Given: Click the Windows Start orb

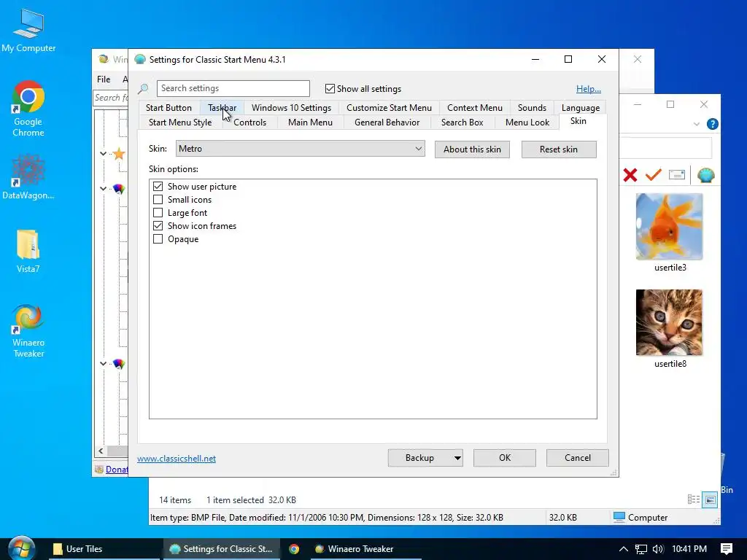Looking at the screenshot, I should tap(21, 548).
